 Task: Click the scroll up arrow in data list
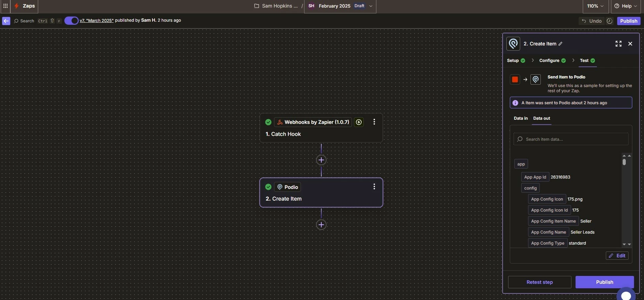click(x=624, y=156)
